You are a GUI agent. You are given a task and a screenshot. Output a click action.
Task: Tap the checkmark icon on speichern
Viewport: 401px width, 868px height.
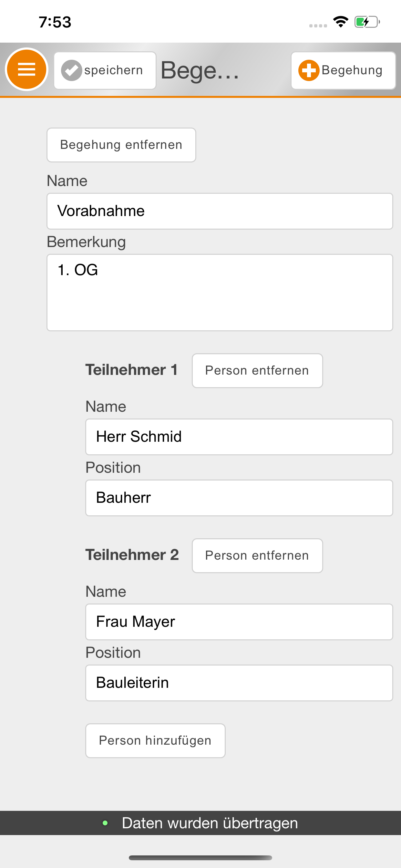click(71, 70)
